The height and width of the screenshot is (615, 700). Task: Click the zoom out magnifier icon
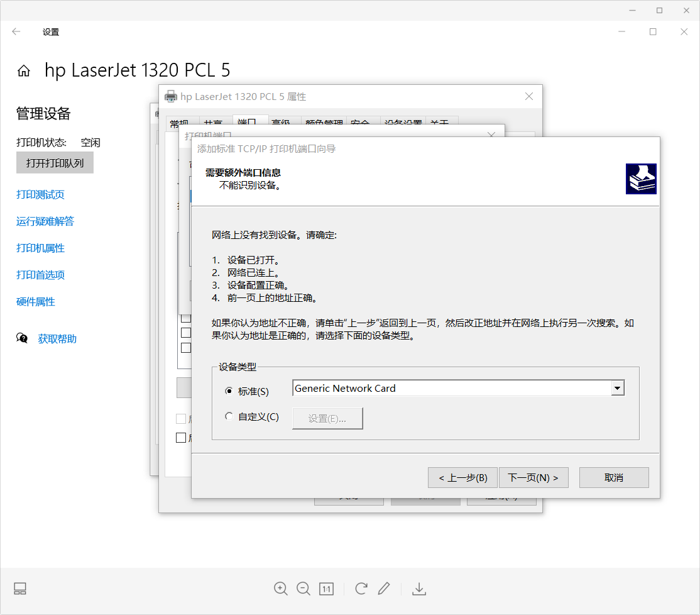[304, 589]
